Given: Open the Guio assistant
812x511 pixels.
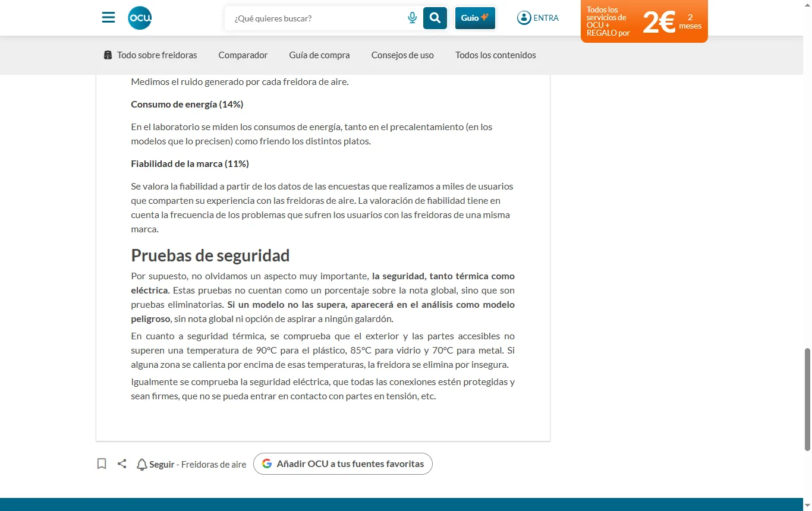Looking at the screenshot, I should pyautogui.click(x=475, y=18).
